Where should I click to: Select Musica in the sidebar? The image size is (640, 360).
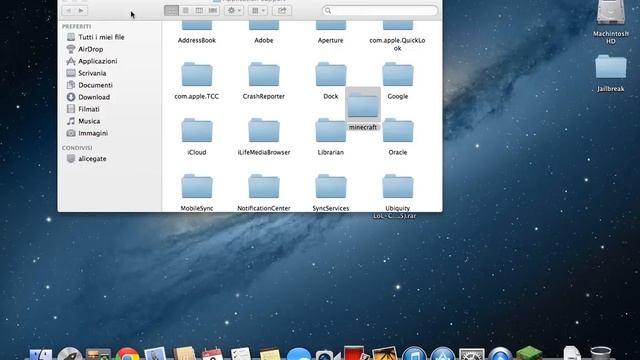click(x=89, y=121)
